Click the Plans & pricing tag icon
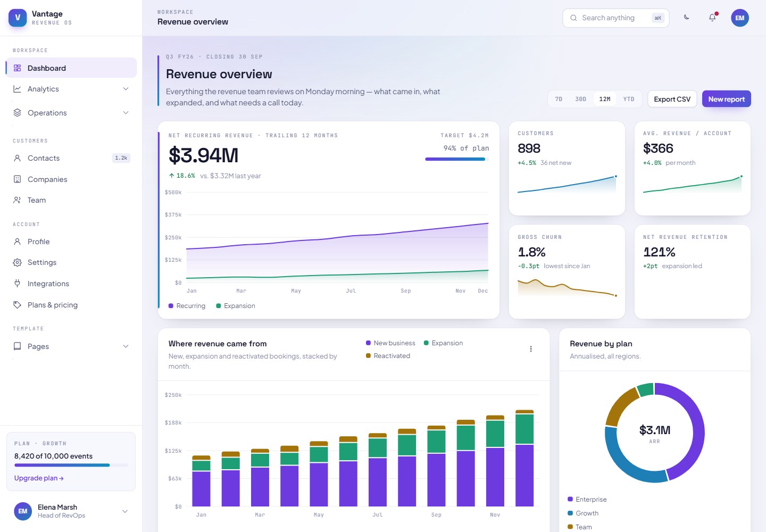This screenshot has width=766, height=532. pos(17,305)
